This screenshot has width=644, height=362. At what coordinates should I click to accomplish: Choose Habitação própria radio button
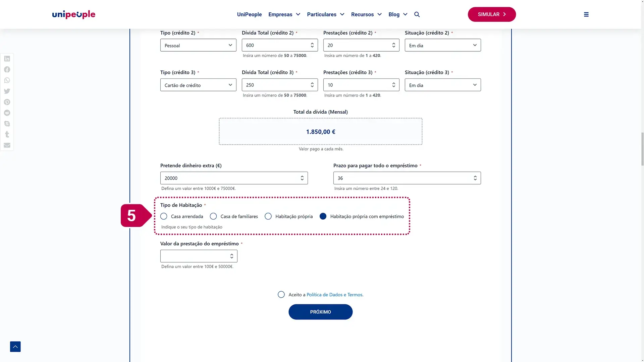click(x=268, y=217)
